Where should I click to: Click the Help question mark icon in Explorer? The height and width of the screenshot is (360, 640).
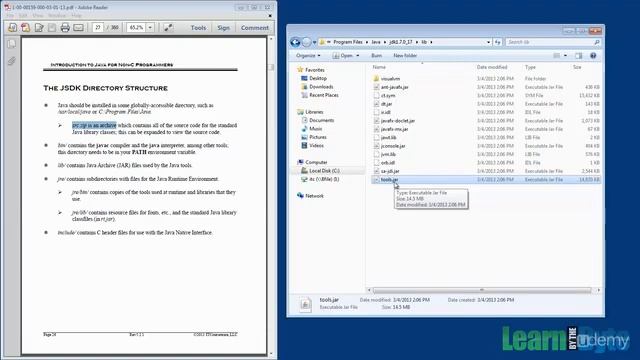593,56
